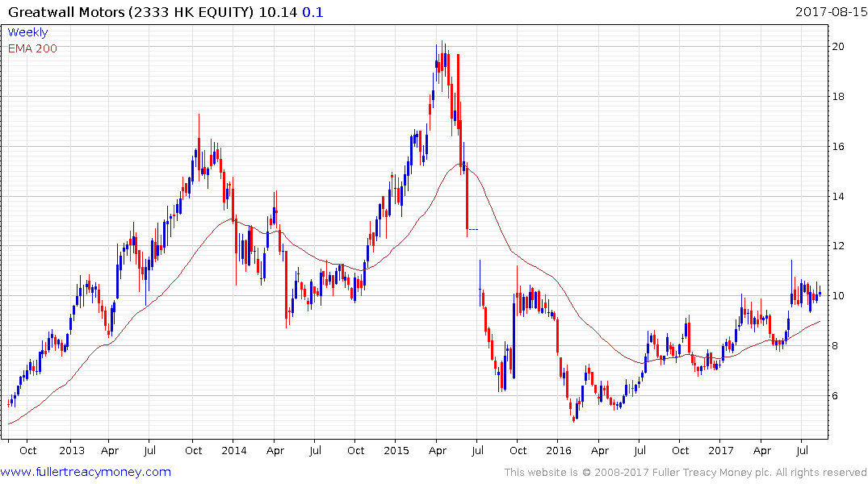Click the EMA 200 legend label

32,48
